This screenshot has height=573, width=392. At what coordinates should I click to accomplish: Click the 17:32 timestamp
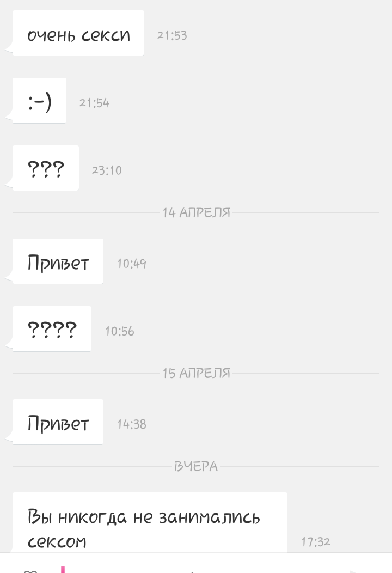click(x=316, y=542)
